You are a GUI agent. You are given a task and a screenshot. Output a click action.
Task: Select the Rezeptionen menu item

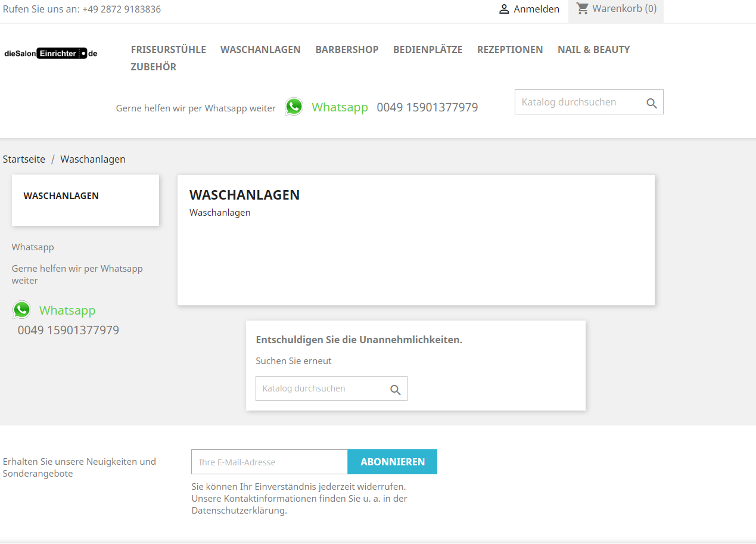click(x=510, y=49)
